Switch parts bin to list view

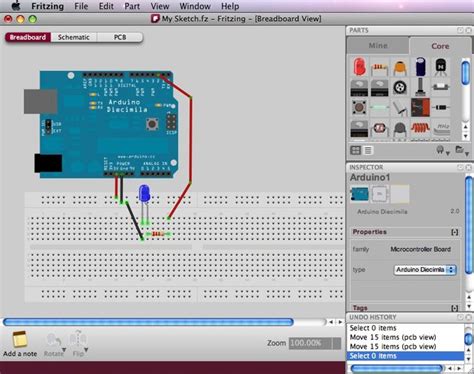pos(368,150)
